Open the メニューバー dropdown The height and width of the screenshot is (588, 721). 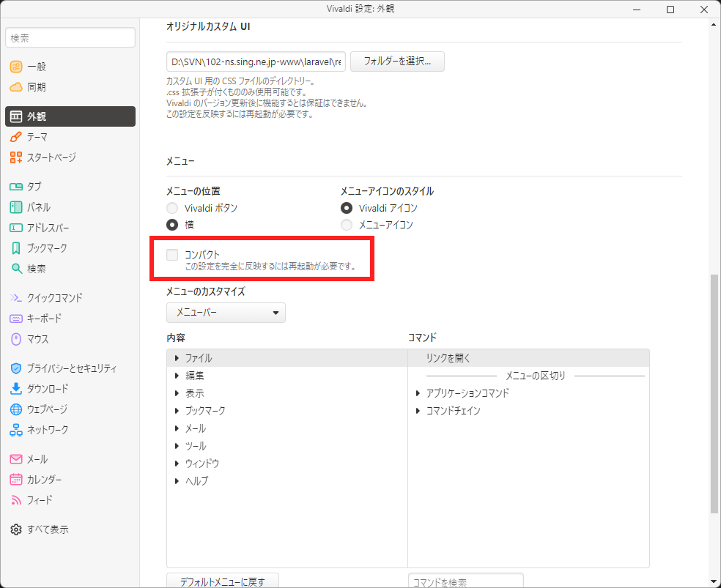coord(226,312)
